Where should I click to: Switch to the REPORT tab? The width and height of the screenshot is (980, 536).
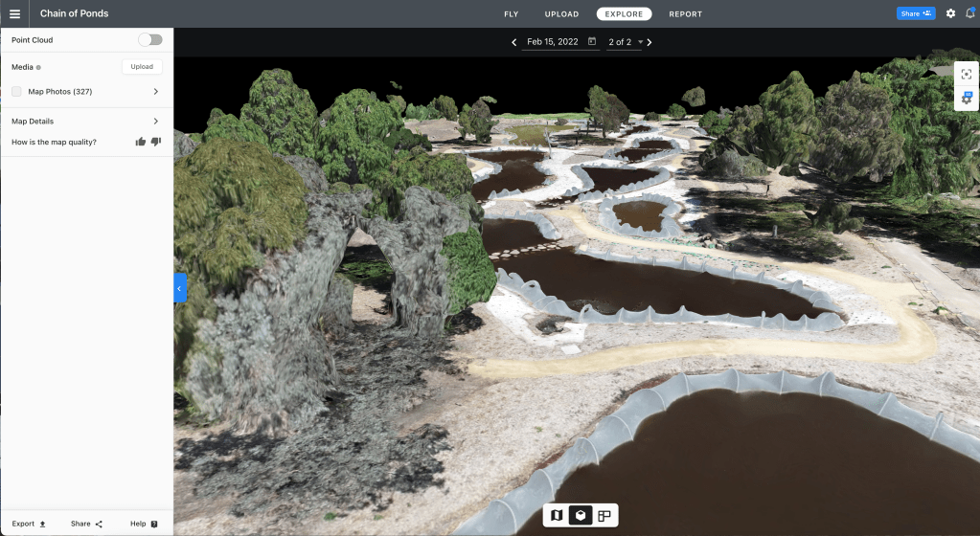coord(685,14)
